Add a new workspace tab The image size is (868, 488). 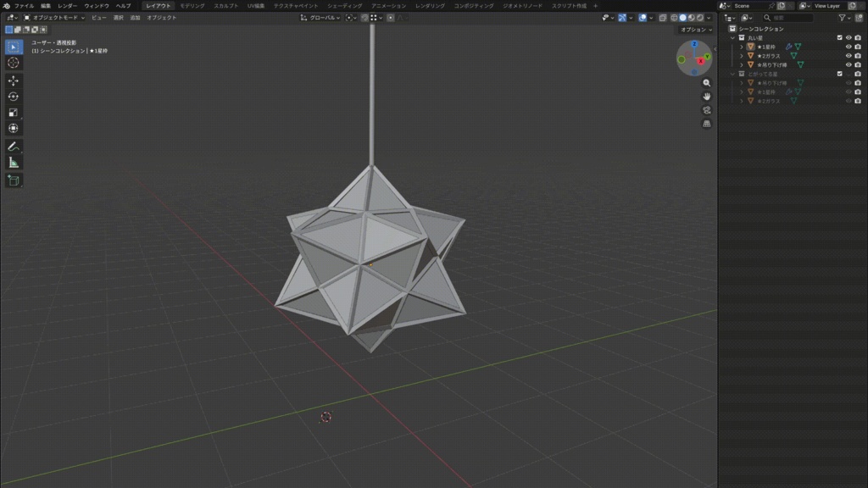coord(596,6)
